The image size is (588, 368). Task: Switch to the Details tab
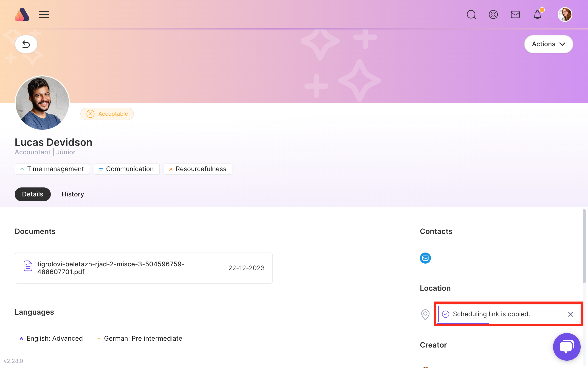33,194
